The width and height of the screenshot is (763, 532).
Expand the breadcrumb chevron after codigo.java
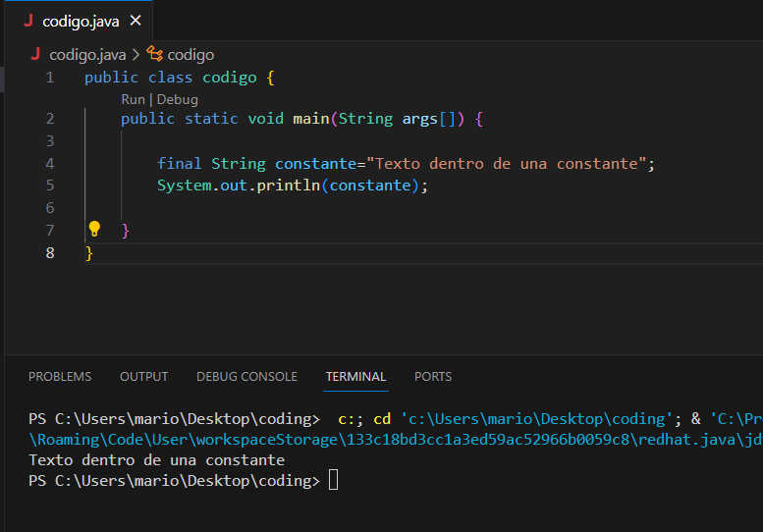pos(136,55)
